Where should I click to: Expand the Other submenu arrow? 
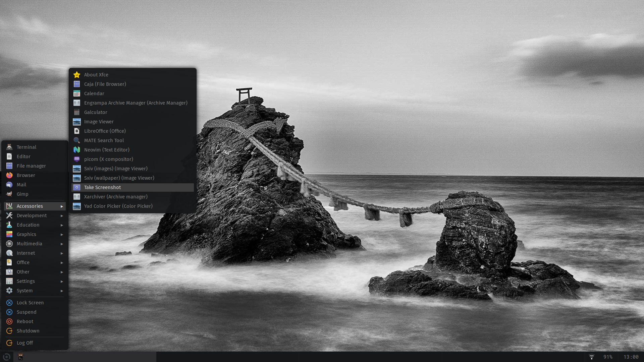(62, 272)
